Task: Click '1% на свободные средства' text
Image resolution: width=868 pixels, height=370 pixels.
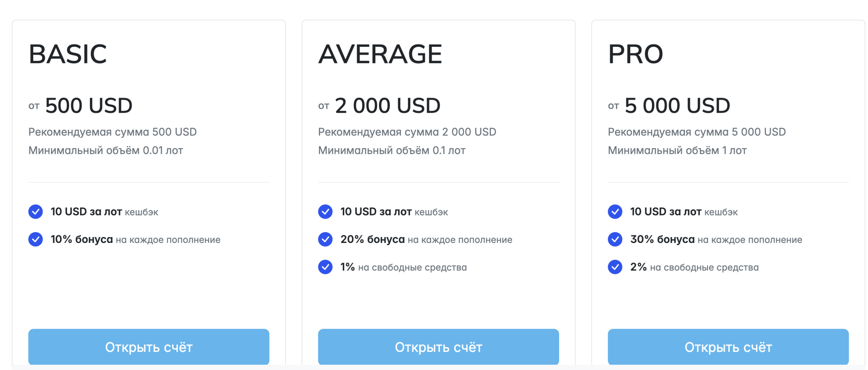Action: [x=403, y=267]
